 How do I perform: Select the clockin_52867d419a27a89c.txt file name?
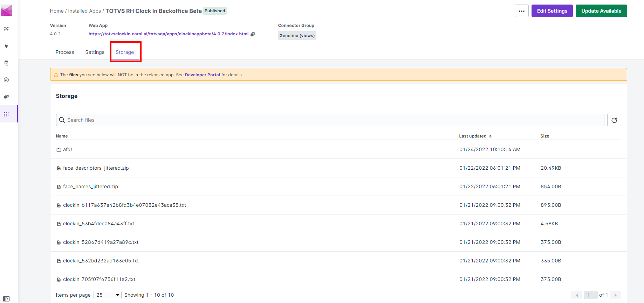click(101, 242)
